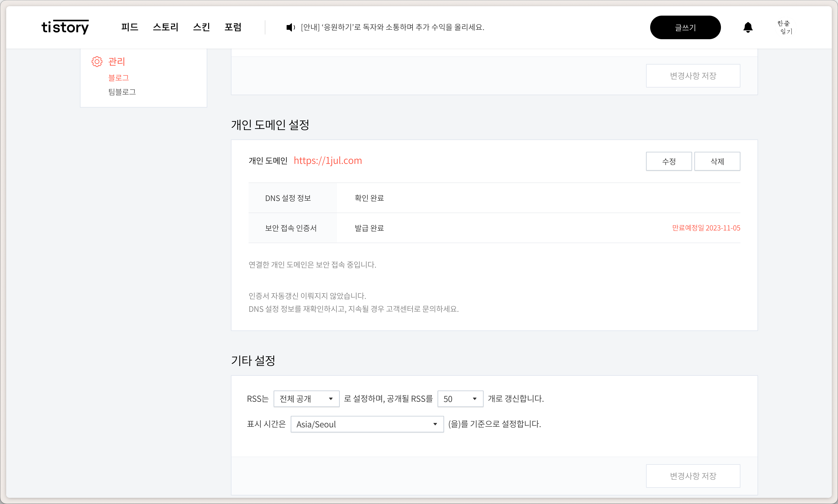Select 팀블로그 in the sidebar
Viewport: 838px width, 504px height.
click(122, 92)
